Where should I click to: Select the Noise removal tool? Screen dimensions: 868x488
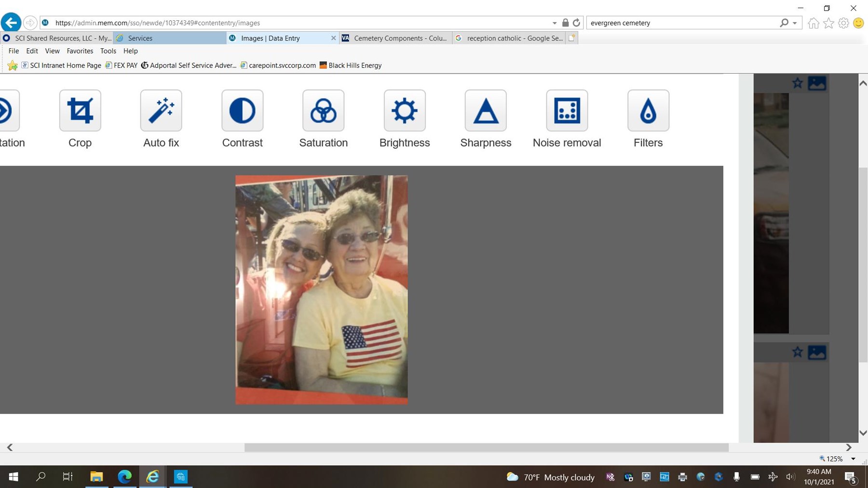pyautogui.click(x=567, y=111)
